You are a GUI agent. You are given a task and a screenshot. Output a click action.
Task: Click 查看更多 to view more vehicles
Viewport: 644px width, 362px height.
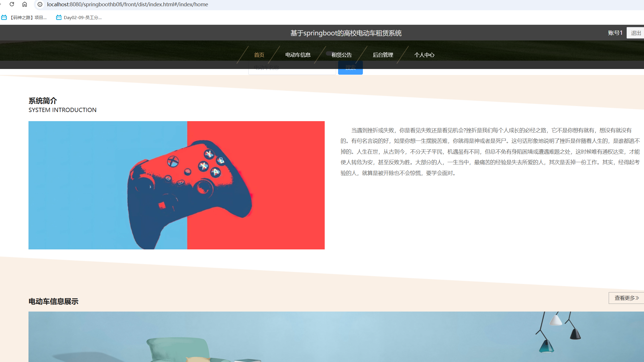pos(626,298)
